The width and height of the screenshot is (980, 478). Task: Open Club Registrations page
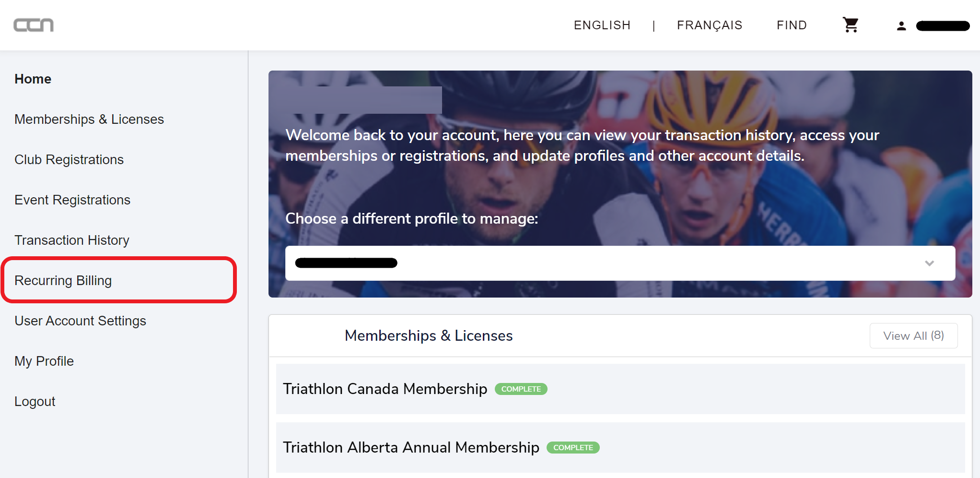69,159
